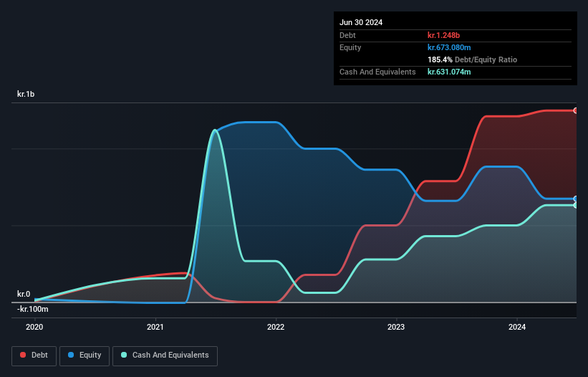Image resolution: width=588 pixels, height=377 pixels.
Task: Click the red Debt endpoint marker
Action: coord(576,110)
